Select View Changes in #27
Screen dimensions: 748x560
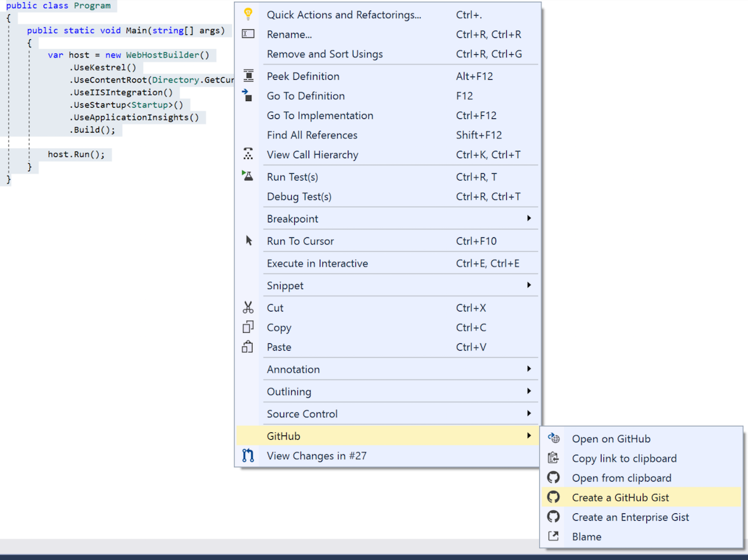click(388, 456)
